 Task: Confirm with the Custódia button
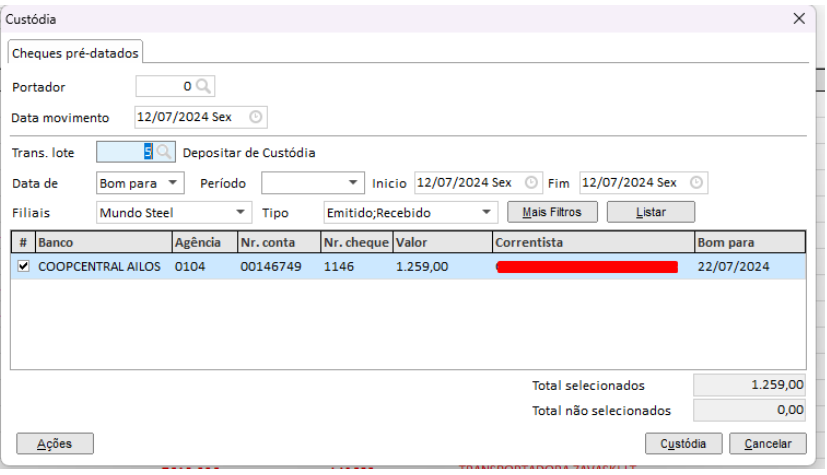(683, 444)
